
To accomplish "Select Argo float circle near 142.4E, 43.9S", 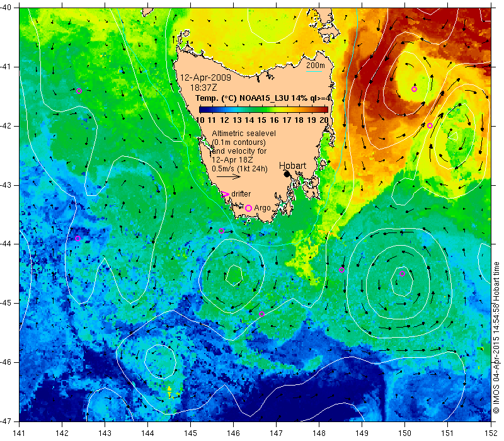I will coord(77,239).
